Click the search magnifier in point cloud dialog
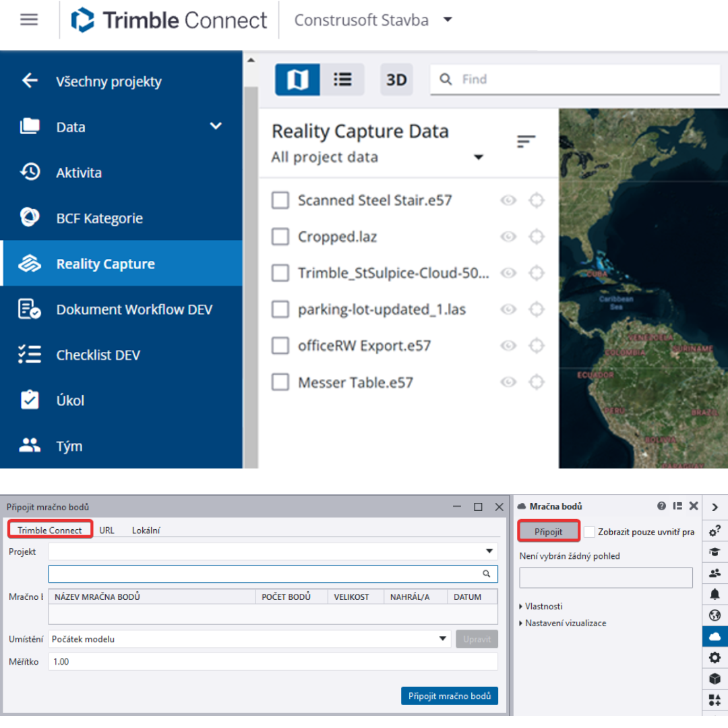The image size is (728, 728). (x=486, y=574)
